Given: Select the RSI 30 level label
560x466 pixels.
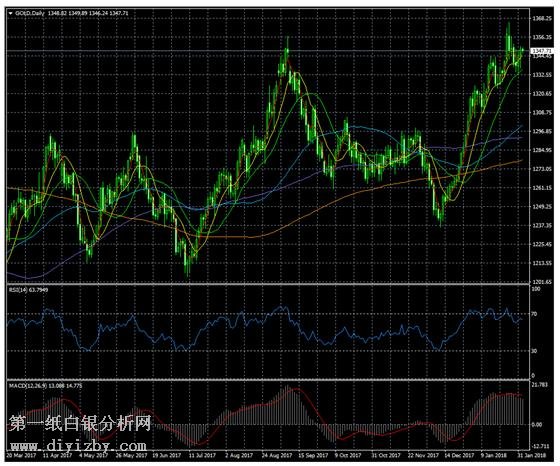Looking at the screenshot, I should click(534, 351).
